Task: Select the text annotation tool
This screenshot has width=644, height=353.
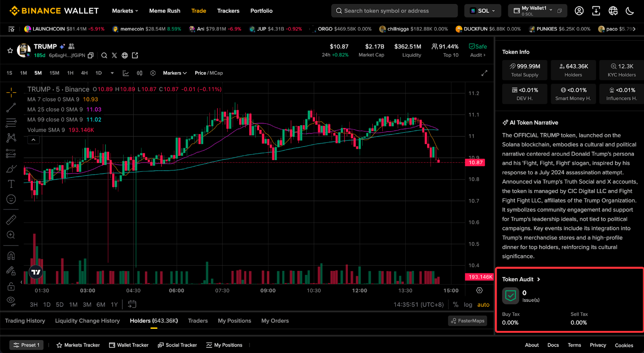Action: click(x=11, y=184)
